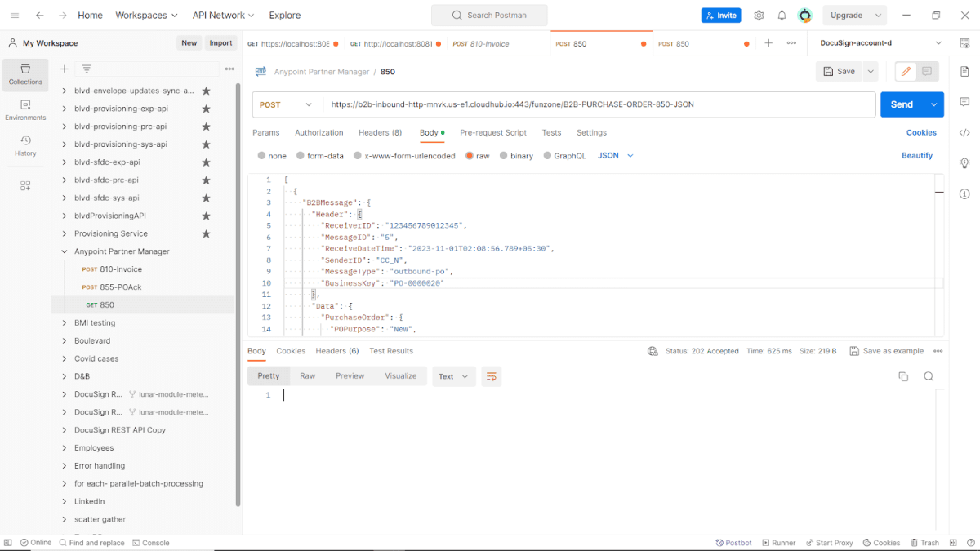The image size is (980, 551).
Task: Click the Invite button
Action: tap(721, 15)
